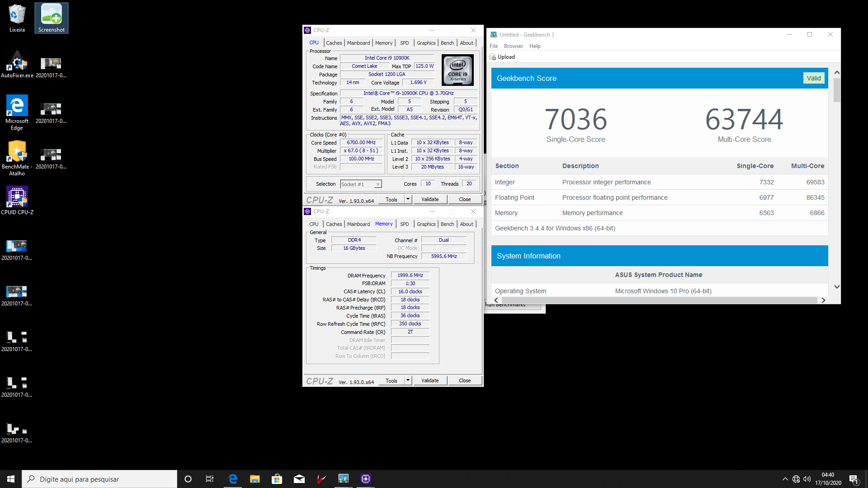The image size is (868, 488).
Task: Click the taskbar search box
Action: click(99, 479)
